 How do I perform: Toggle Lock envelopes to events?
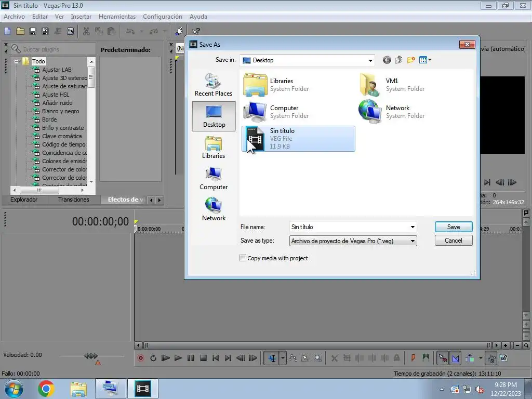pyautogui.click(x=491, y=358)
